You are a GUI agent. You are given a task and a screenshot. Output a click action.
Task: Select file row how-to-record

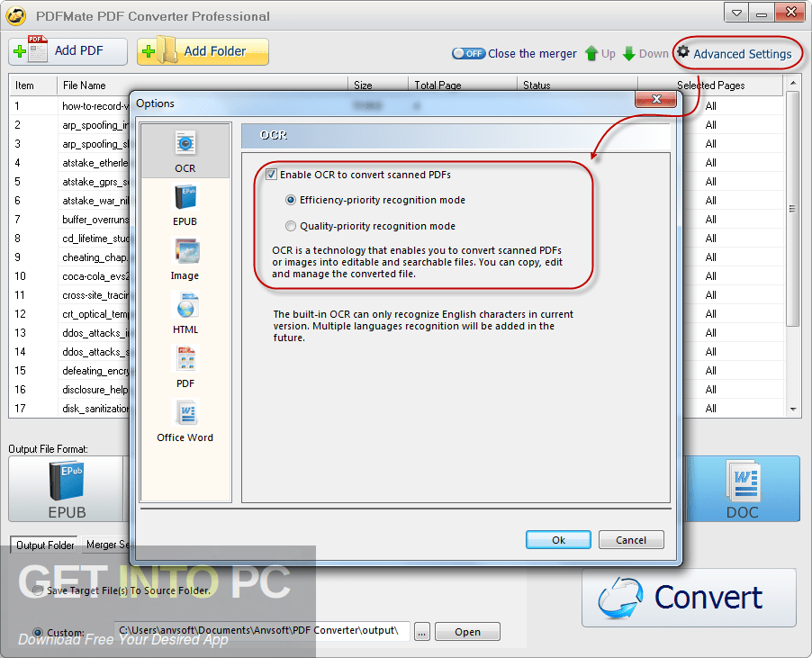pyautogui.click(x=95, y=106)
